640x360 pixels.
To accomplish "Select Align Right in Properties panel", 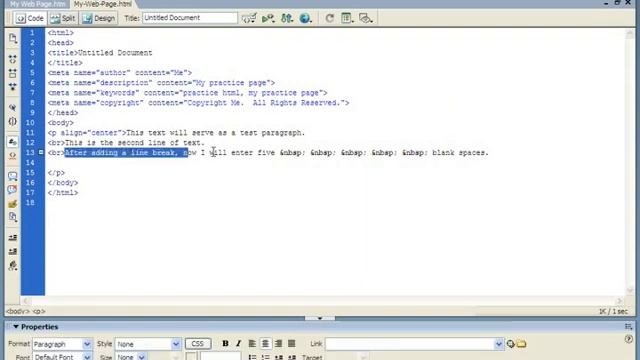I will [x=278, y=344].
